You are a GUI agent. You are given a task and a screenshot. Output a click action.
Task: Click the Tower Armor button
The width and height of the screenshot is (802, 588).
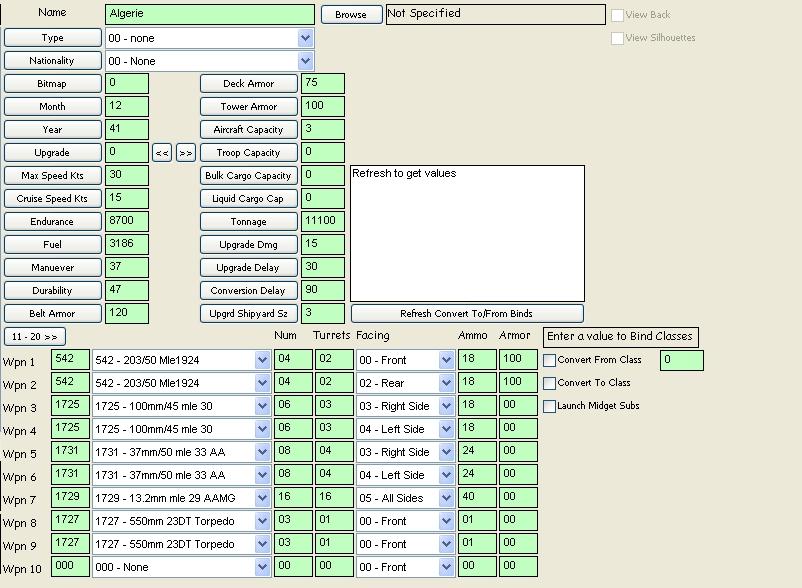point(249,106)
